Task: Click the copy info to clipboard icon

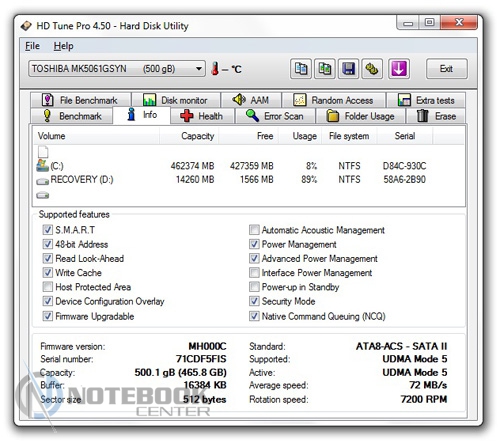Action: click(301, 69)
